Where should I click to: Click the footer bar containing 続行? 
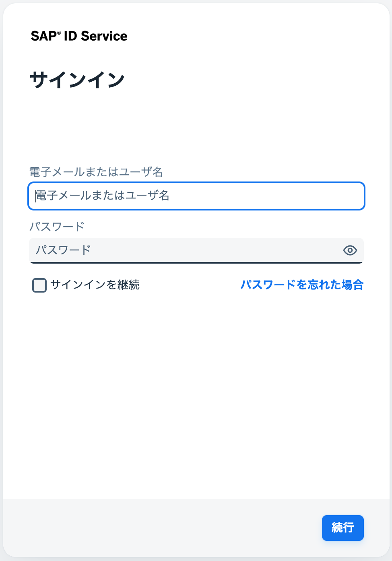click(161, 528)
